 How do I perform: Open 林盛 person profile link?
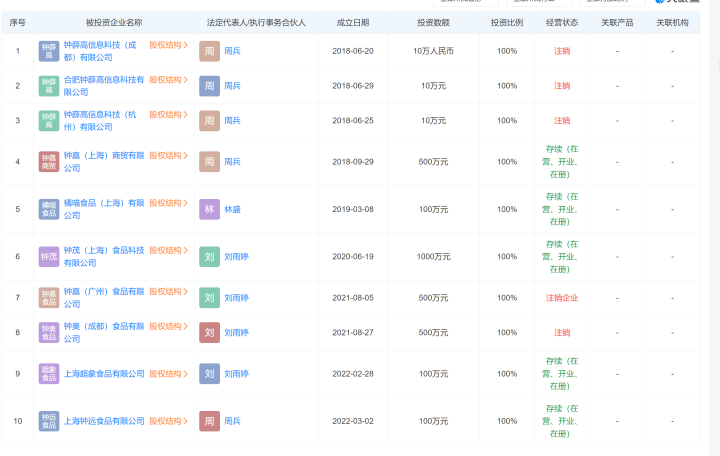tap(232, 209)
